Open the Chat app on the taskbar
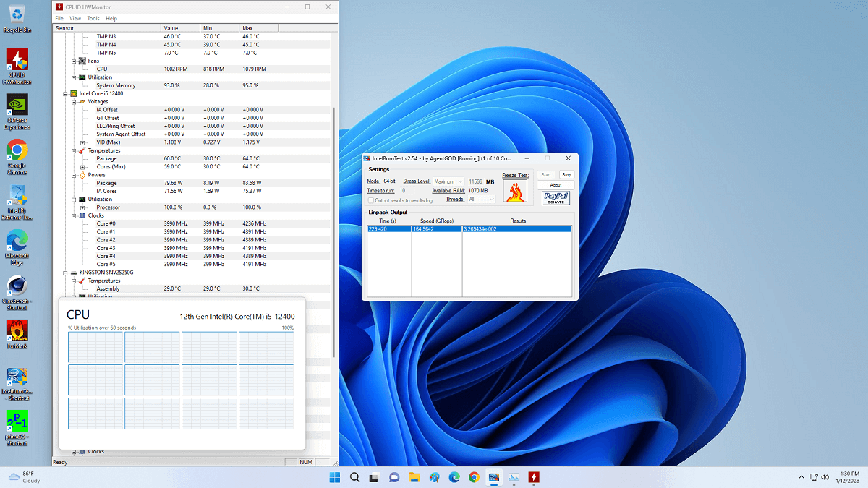Image resolution: width=868 pixels, height=488 pixels. 394,477
